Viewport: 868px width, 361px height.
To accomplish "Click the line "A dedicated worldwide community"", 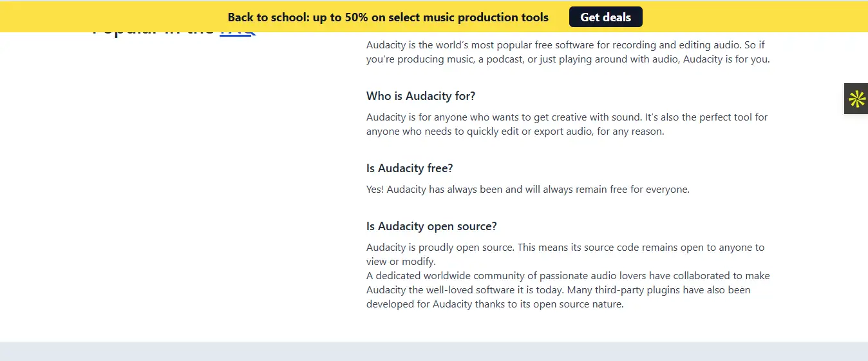I will (567, 276).
